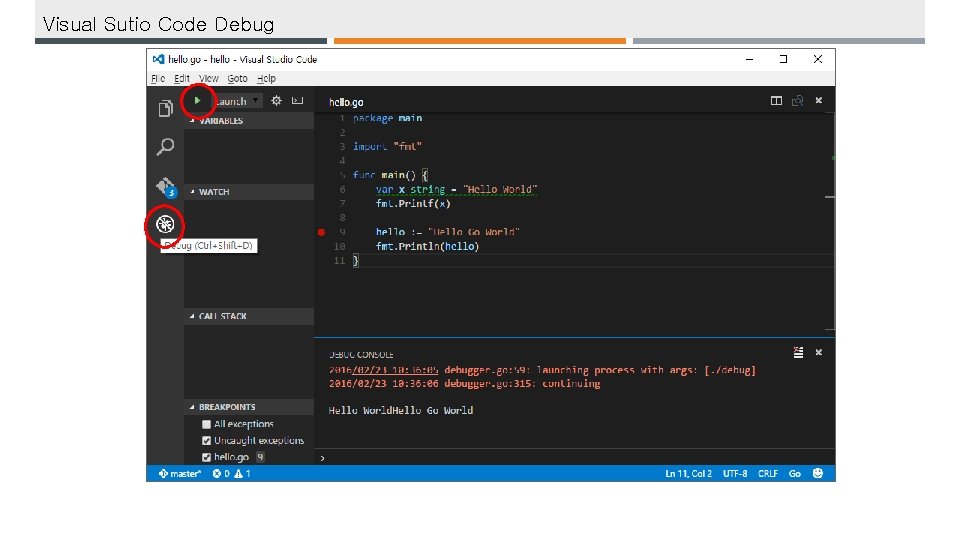Change CRLF line ending setting
The height and width of the screenshot is (540, 960).
coord(768,473)
